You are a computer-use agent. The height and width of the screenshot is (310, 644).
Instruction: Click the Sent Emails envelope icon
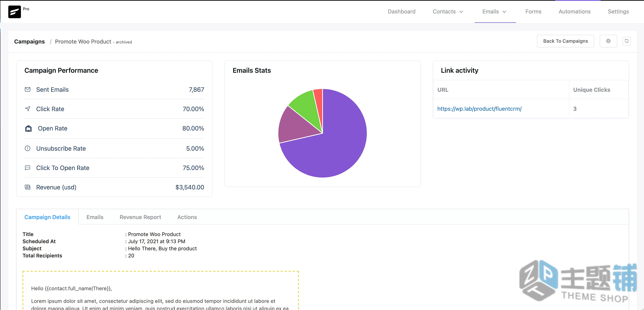27,89
